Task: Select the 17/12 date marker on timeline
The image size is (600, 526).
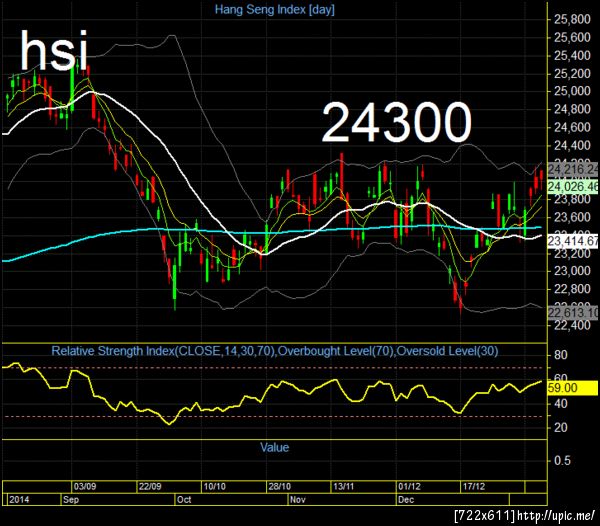Action: pyautogui.click(x=474, y=487)
